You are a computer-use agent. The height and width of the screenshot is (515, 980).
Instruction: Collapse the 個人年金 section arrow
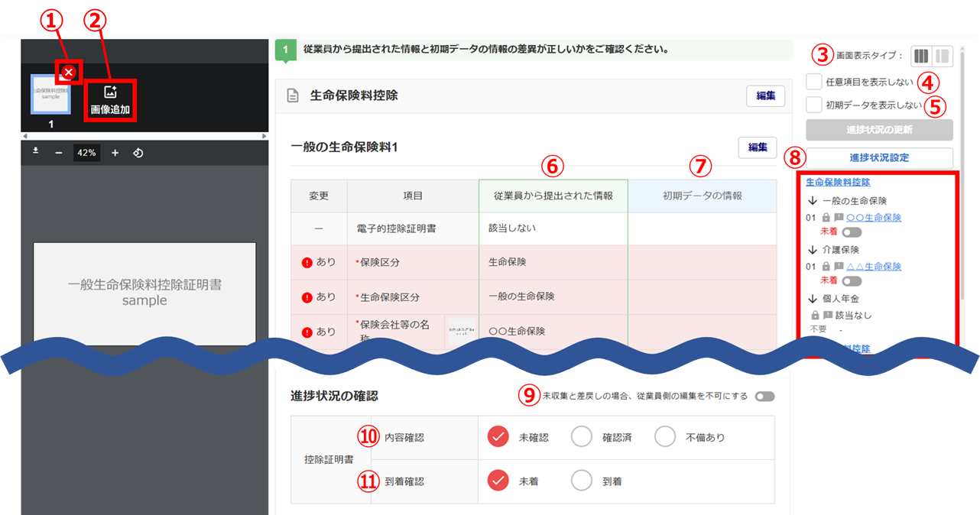coord(813,299)
